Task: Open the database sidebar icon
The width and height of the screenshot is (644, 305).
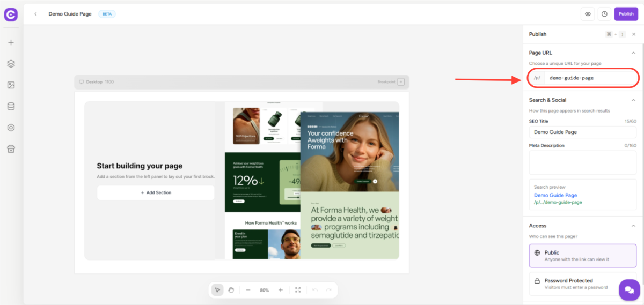Action: tap(11, 106)
